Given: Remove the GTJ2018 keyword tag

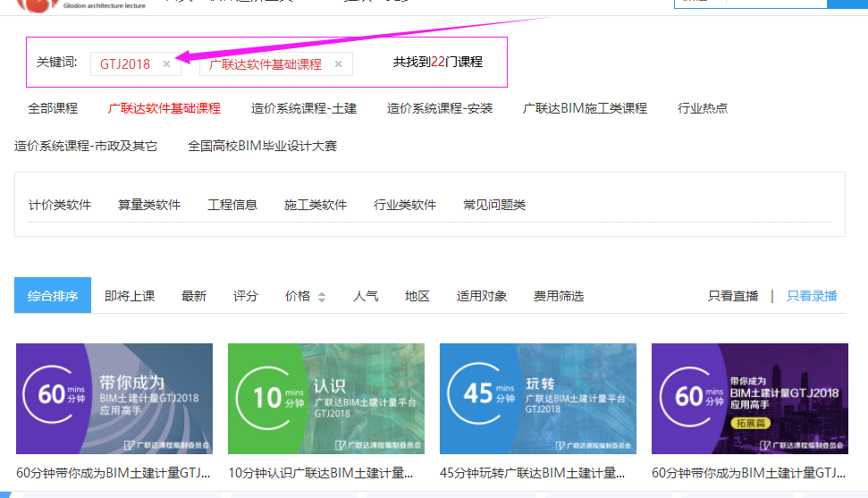Looking at the screenshot, I should tap(166, 64).
